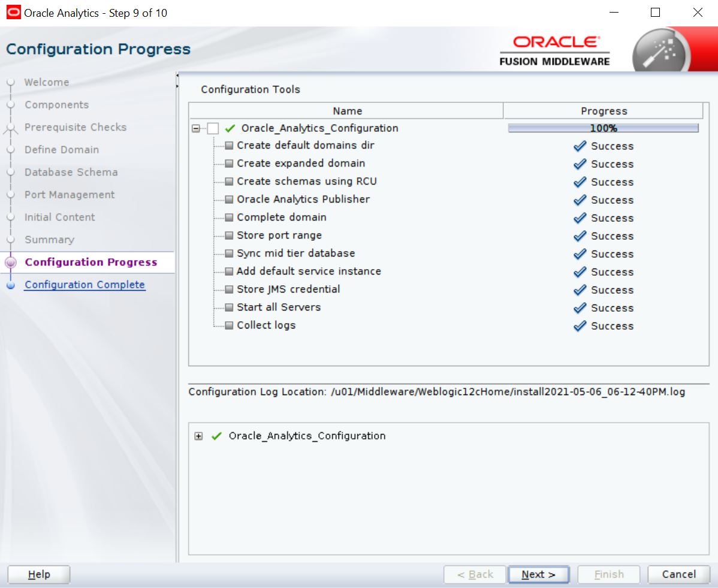Toggle box next to Create default domains dir
Image resolution: width=718 pixels, height=588 pixels.
coord(229,146)
